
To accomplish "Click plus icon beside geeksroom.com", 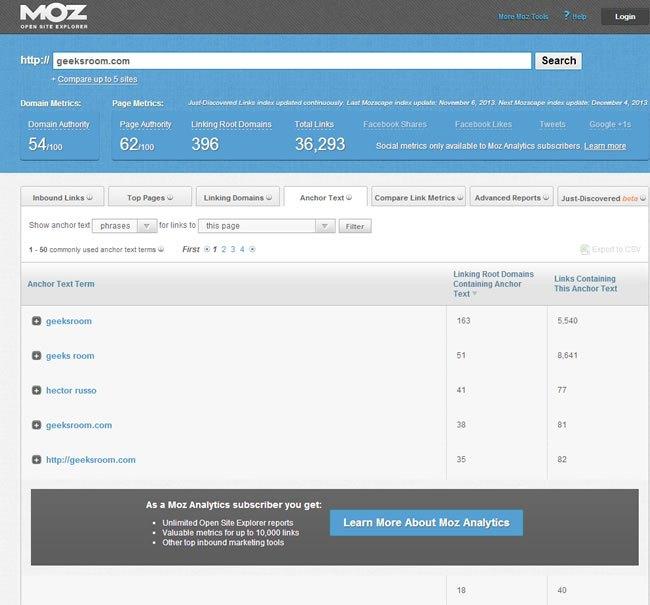I will [37, 425].
